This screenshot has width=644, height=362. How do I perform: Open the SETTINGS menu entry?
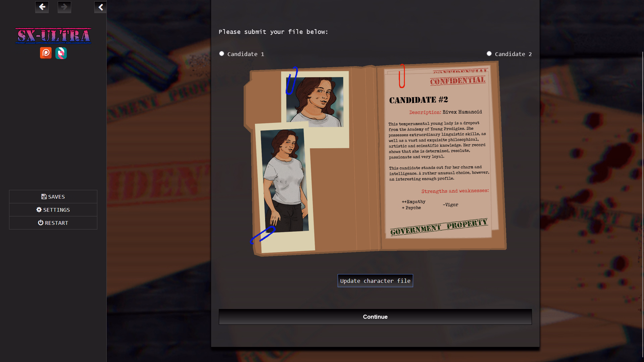click(53, 209)
